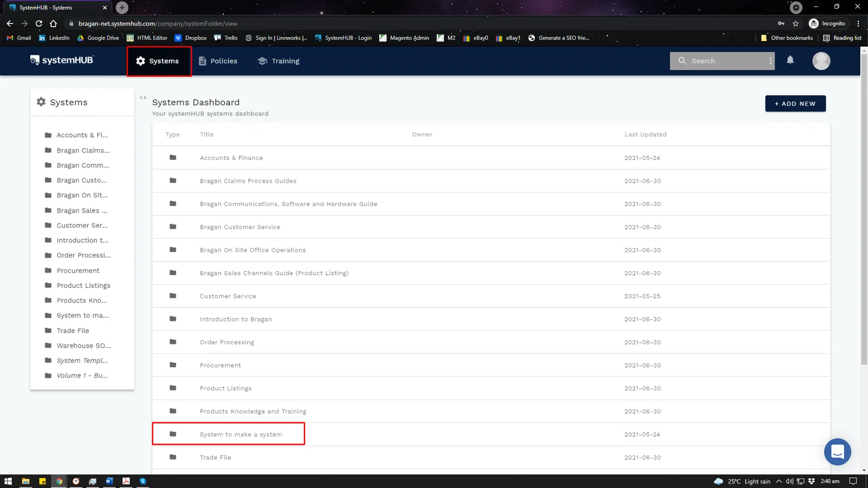Open System to make a system row
This screenshot has width=868, height=488.
coord(491,434)
